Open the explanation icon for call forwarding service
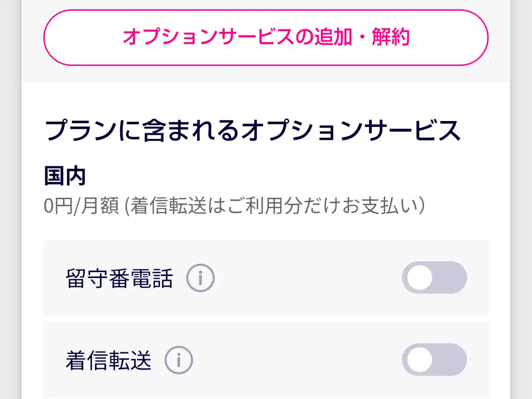This screenshot has height=399, width=532. tap(178, 359)
